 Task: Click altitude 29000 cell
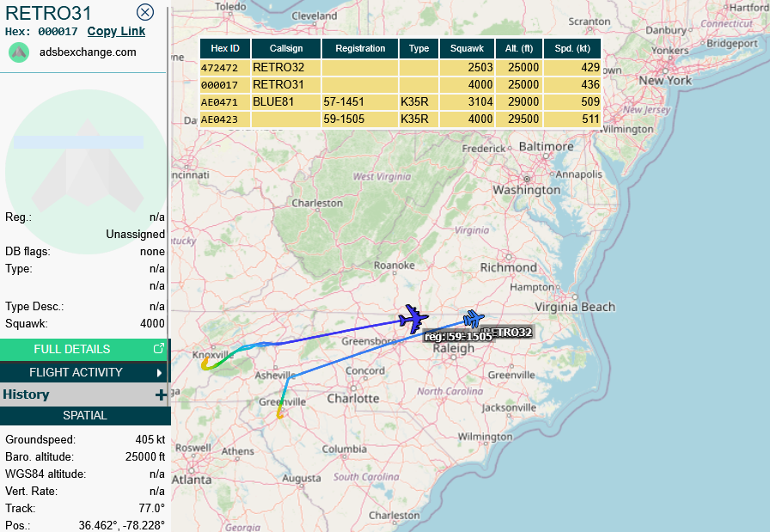[519, 102]
